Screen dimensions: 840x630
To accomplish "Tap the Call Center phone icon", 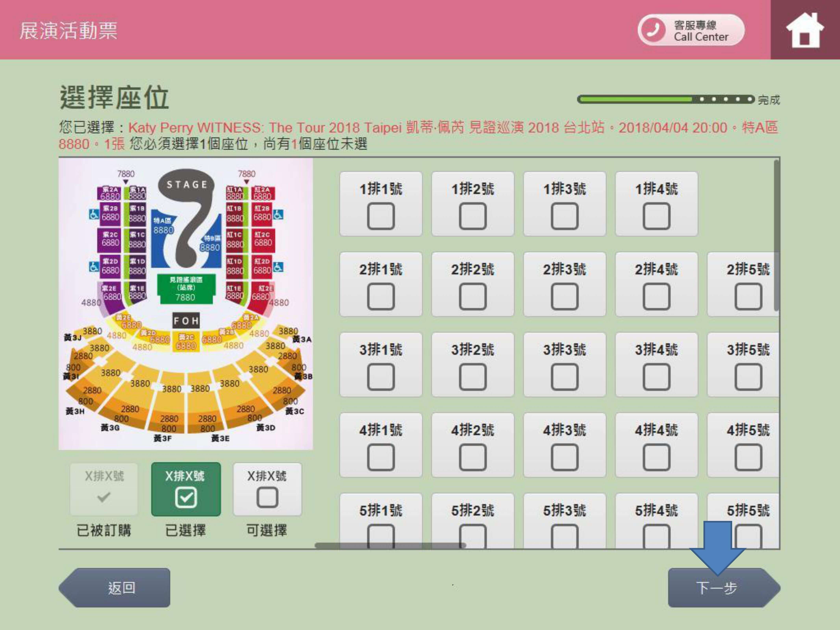I will tap(653, 30).
